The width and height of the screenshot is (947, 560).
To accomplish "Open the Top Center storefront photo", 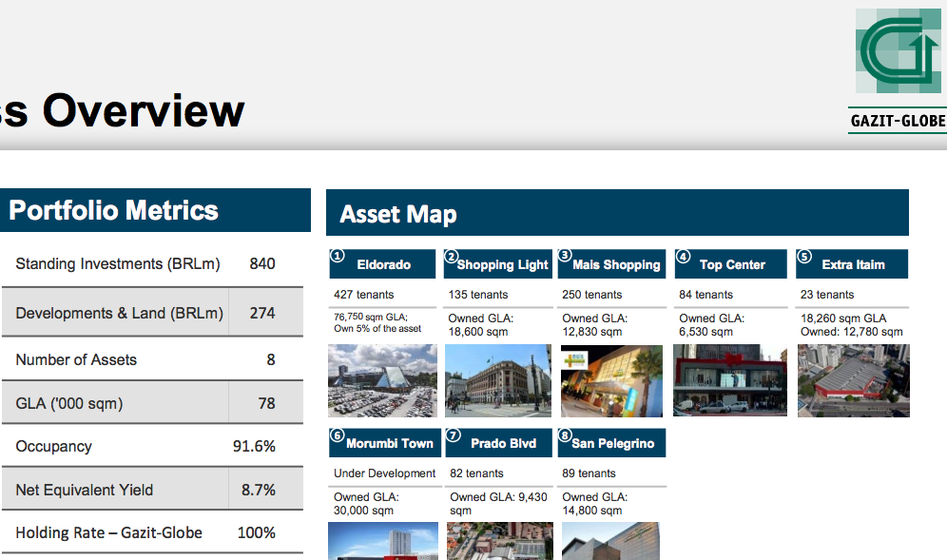I will pyautogui.click(x=730, y=380).
